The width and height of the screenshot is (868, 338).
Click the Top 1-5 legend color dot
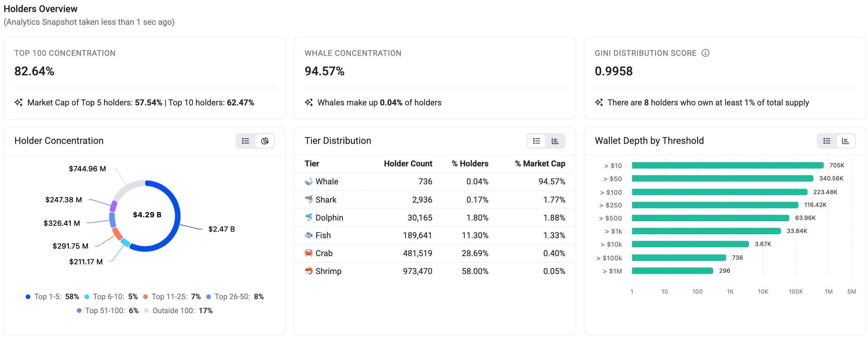(28, 297)
